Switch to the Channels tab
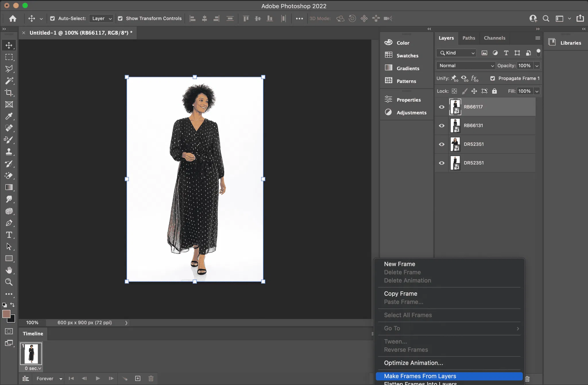The width and height of the screenshot is (588, 385). point(494,38)
